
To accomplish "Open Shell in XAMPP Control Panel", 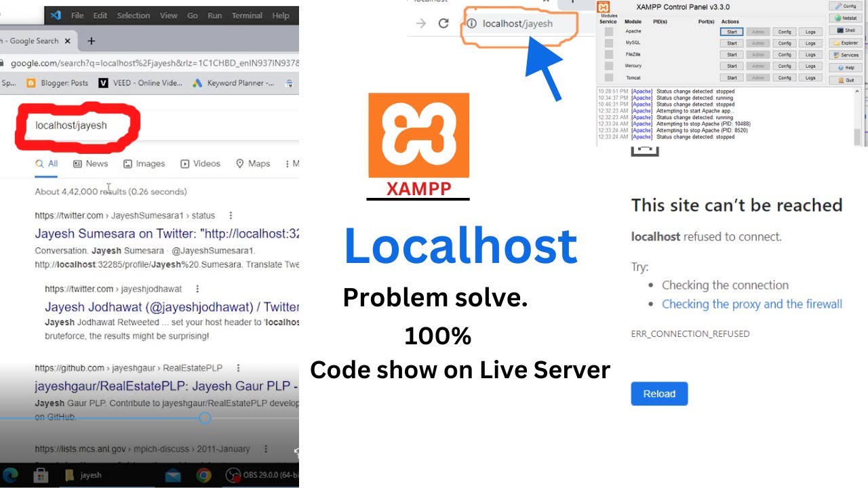I will pyautogui.click(x=846, y=30).
